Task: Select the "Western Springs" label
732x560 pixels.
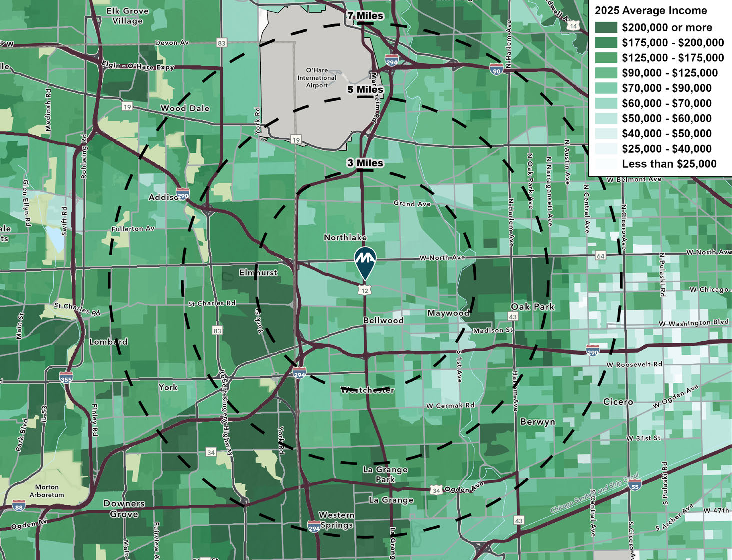Action: click(337, 520)
